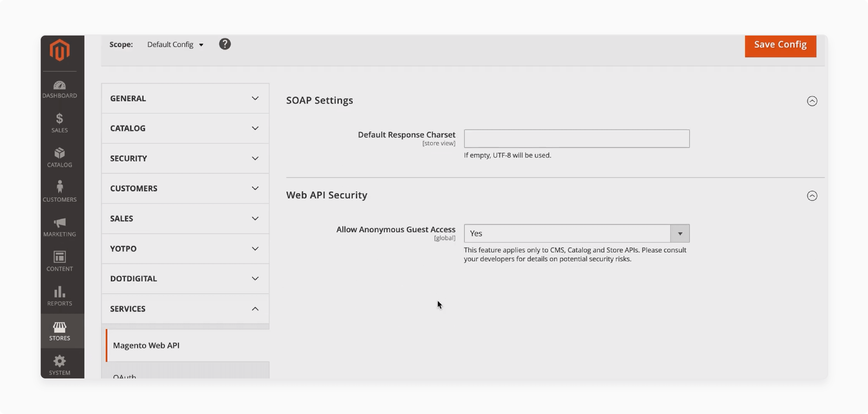
Task: Expand the CATALOG config group
Action: [x=185, y=128]
